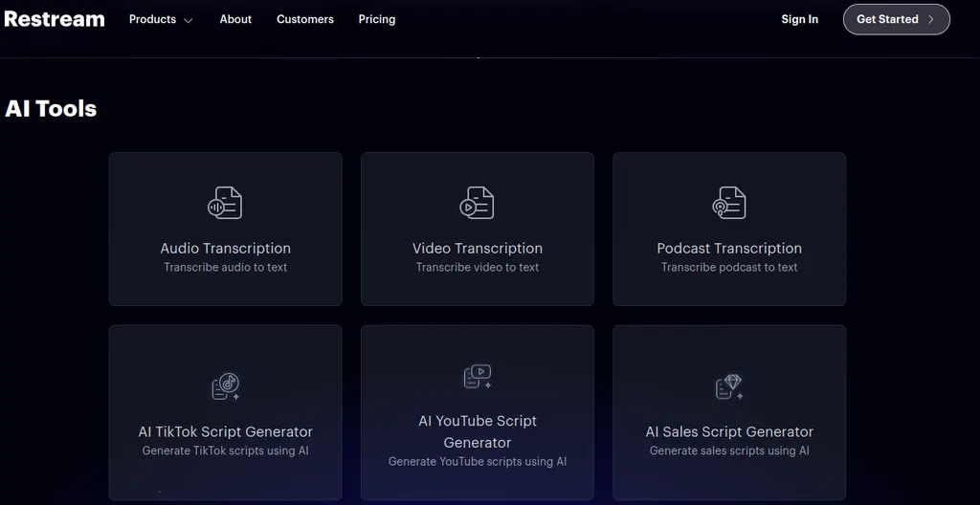This screenshot has height=505, width=980.
Task: Click 'Generate sales scripts using AI' text
Action: pos(729,450)
